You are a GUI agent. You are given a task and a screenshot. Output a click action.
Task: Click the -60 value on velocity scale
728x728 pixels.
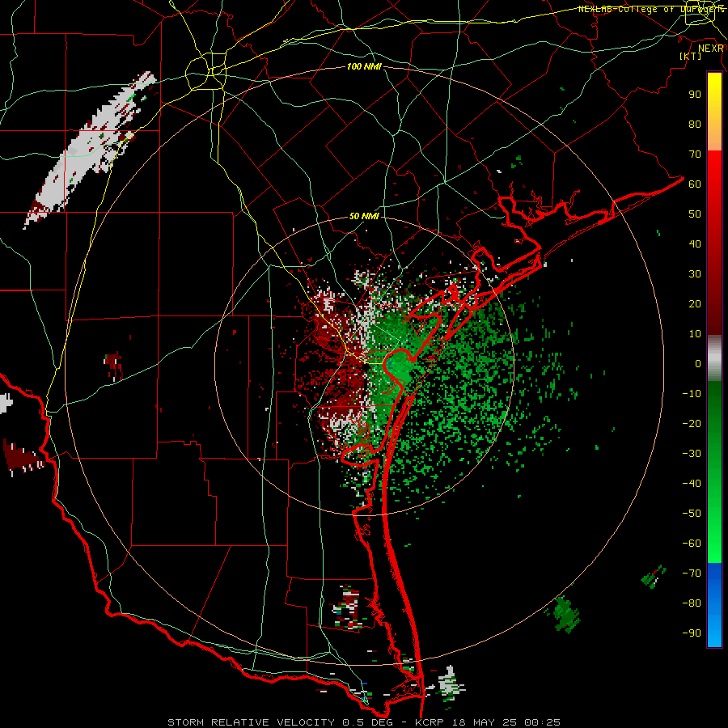point(692,544)
